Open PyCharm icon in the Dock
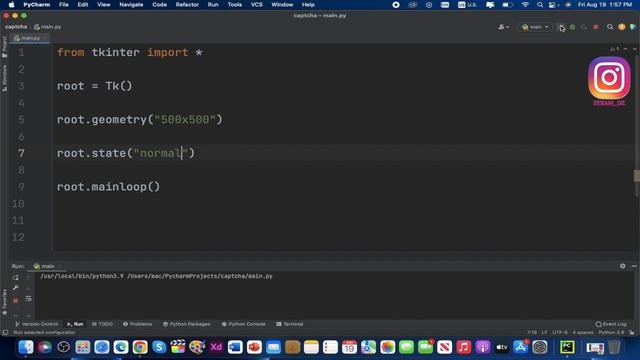Screen dimensions: 640x360 (567, 347)
